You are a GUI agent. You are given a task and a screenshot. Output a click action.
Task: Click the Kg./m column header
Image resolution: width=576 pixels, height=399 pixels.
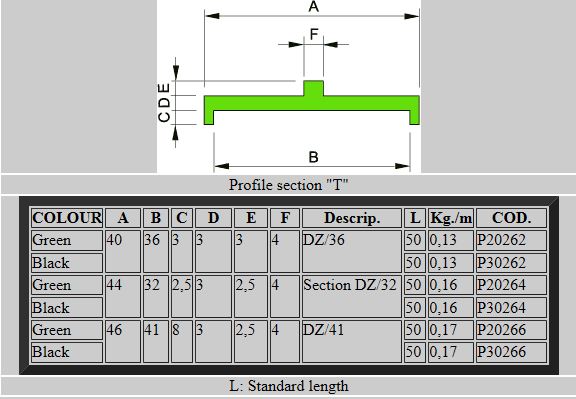(x=451, y=218)
